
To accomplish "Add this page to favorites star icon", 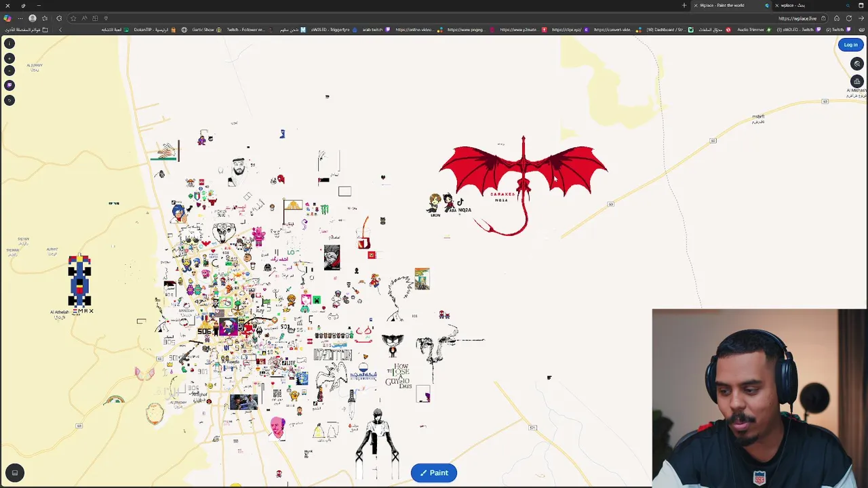I will click(73, 18).
